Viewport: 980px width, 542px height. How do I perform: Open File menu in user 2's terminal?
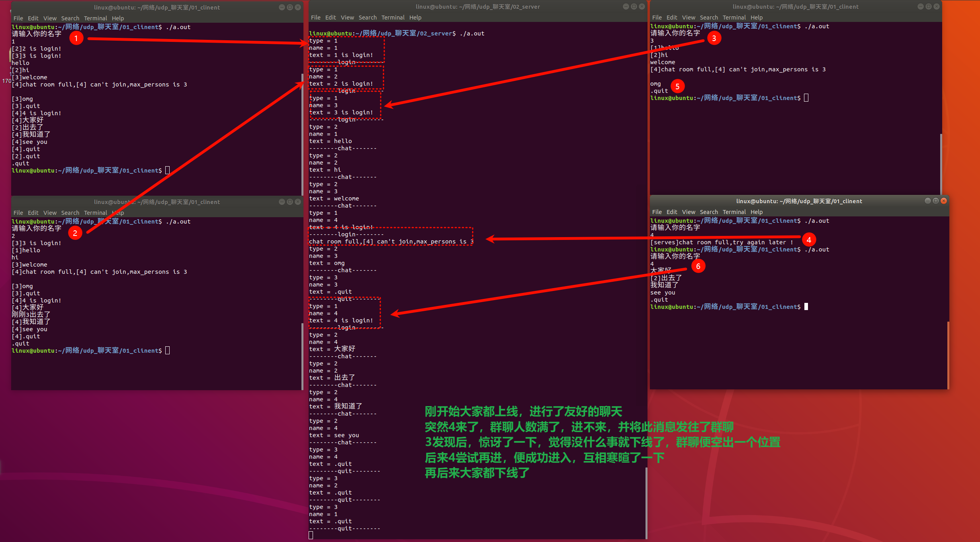[18, 213]
